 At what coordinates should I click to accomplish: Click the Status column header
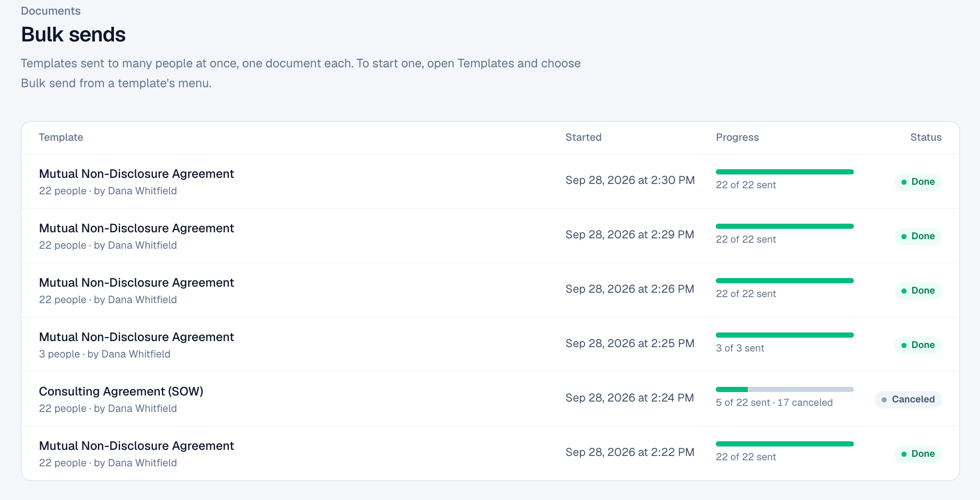[926, 137]
